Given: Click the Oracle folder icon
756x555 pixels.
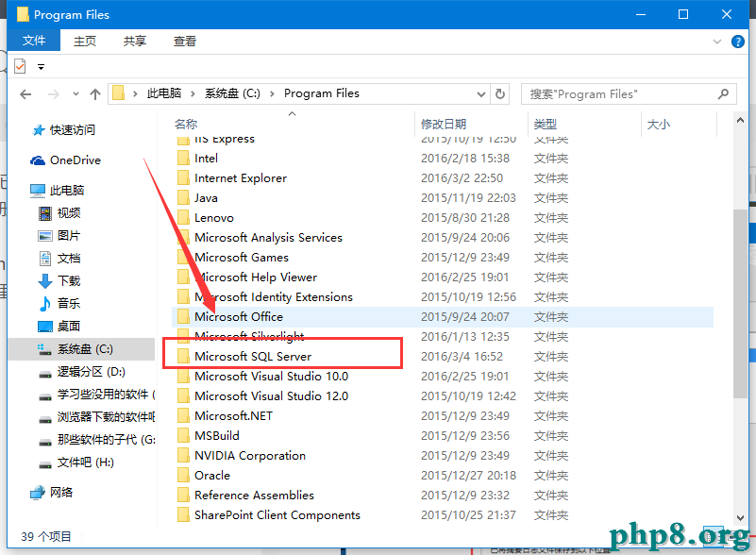Looking at the screenshot, I should [183, 475].
